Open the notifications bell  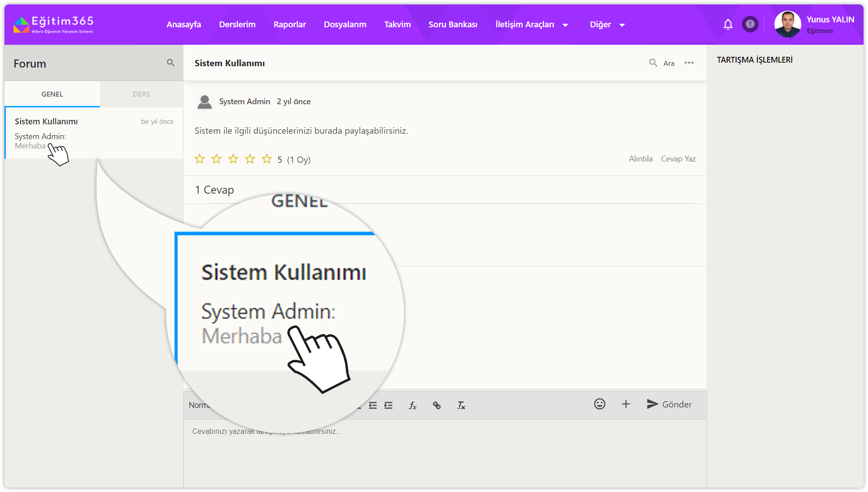(728, 25)
